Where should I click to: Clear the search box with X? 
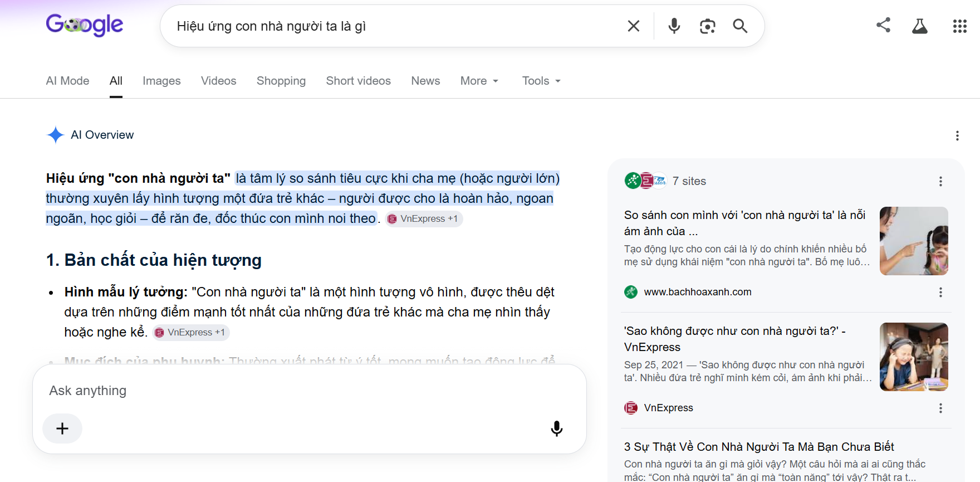[x=634, y=26]
